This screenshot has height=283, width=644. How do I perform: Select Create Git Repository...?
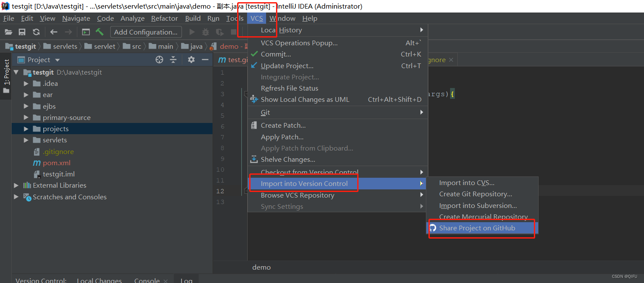tap(482, 194)
